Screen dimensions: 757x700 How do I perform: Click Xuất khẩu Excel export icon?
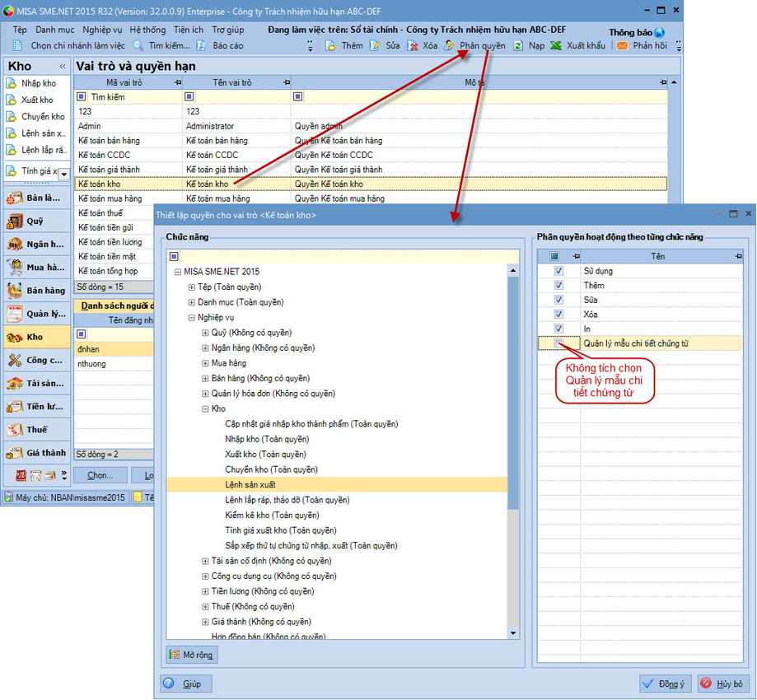coord(556,46)
